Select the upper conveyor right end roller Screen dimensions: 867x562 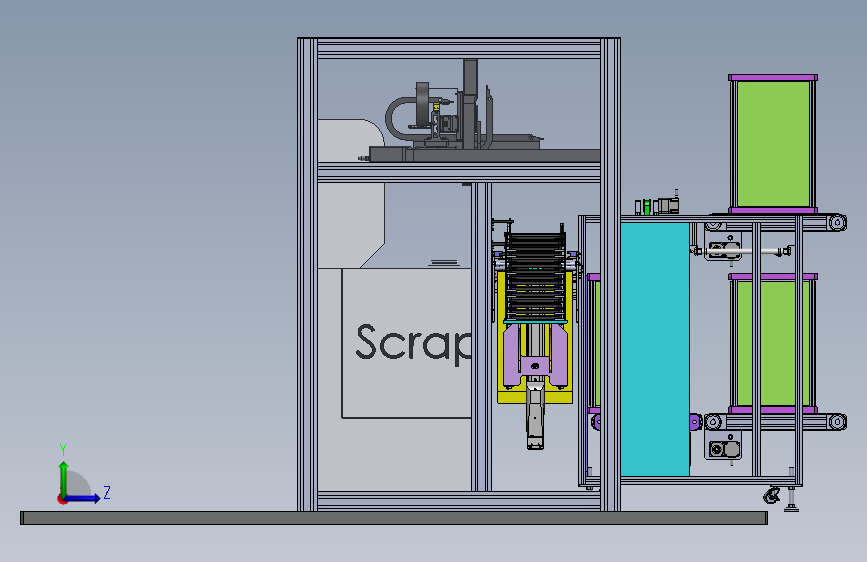[x=837, y=222]
